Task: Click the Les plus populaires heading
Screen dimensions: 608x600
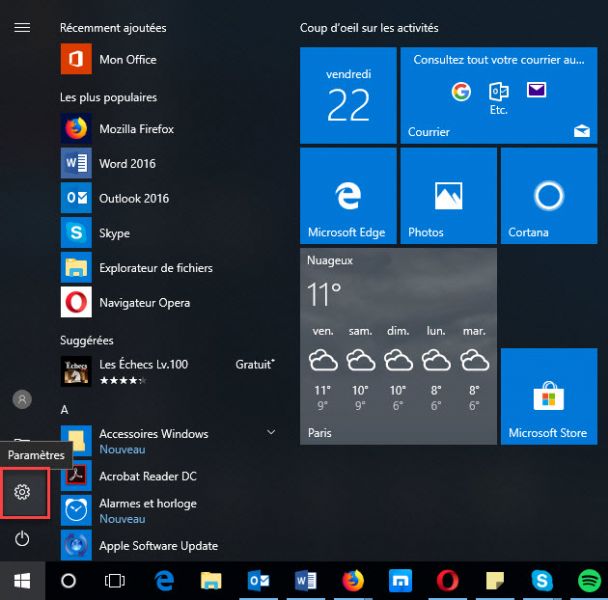Action: [109, 97]
